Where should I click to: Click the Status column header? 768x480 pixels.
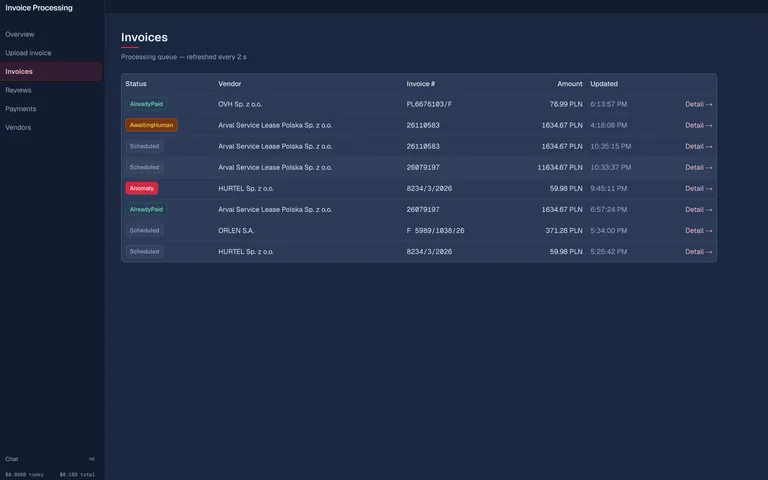pos(136,84)
